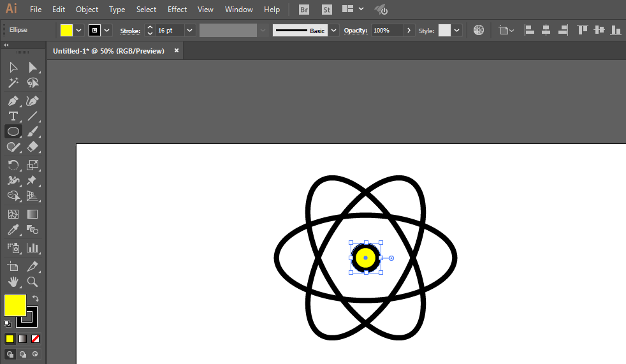Viewport: 626px width, 364px height.
Task: Reset default fill and stroke
Action: point(8,323)
